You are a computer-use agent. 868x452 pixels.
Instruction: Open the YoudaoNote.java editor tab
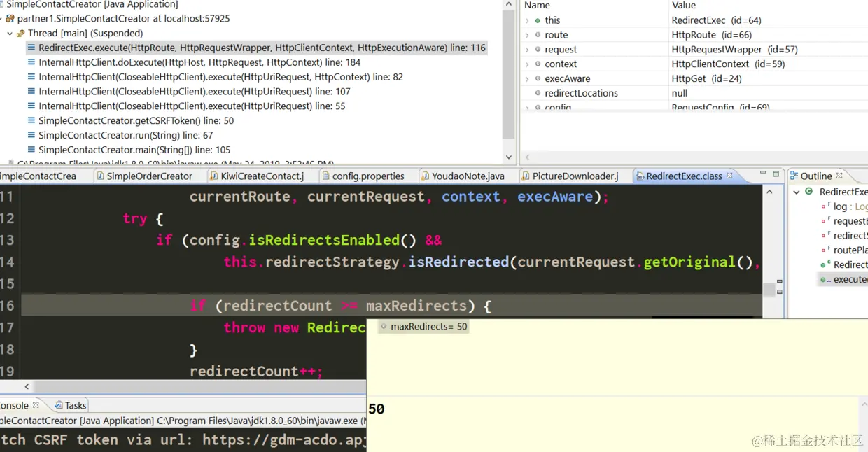pos(462,176)
